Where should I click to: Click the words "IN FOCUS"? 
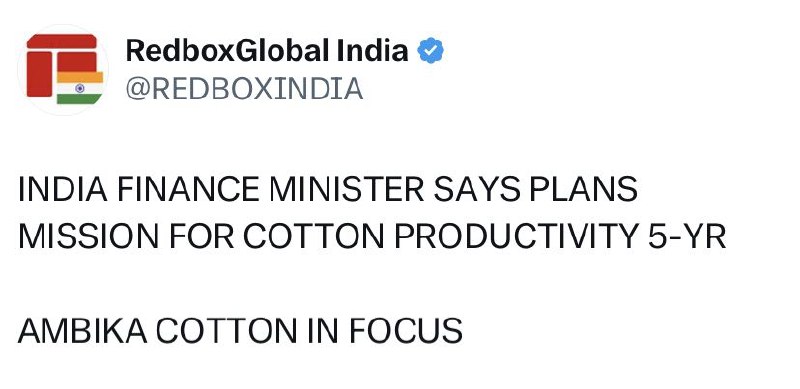385,330
